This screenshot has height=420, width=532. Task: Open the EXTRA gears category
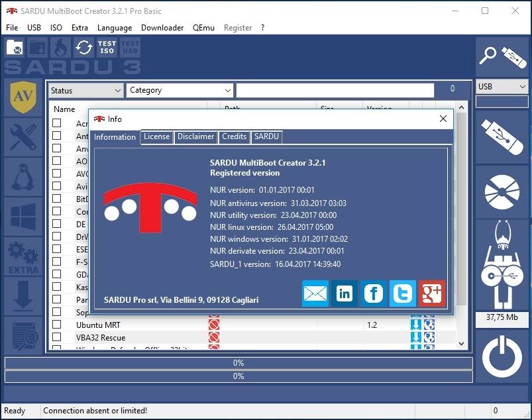23,256
